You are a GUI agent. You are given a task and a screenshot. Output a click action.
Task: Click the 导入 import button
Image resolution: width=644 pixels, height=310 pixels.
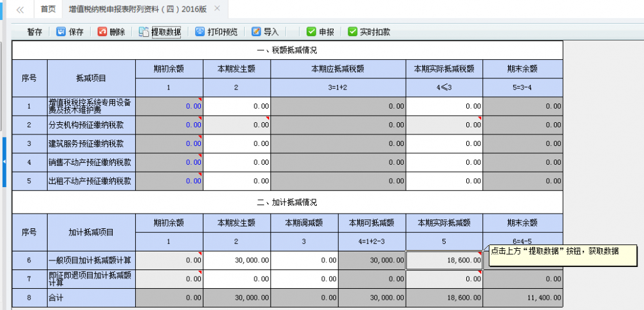point(265,32)
